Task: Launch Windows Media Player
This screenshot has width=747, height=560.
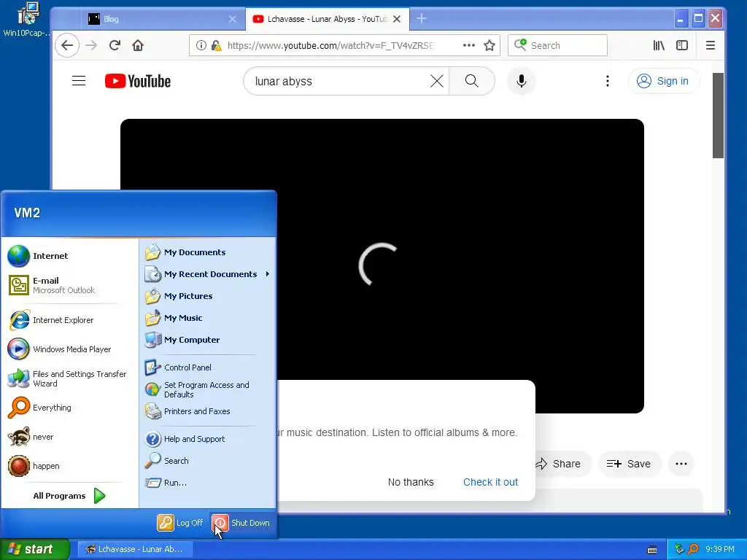Action: point(60,349)
